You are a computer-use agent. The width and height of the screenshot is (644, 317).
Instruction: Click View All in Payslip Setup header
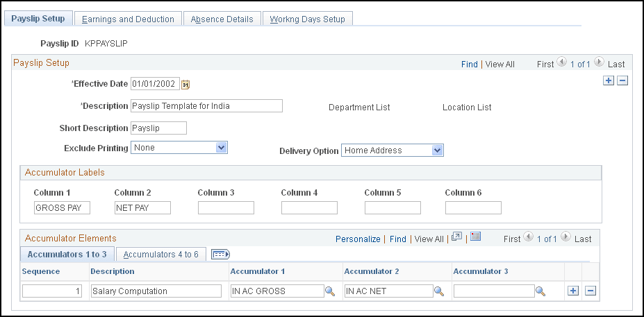click(x=499, y=65)
